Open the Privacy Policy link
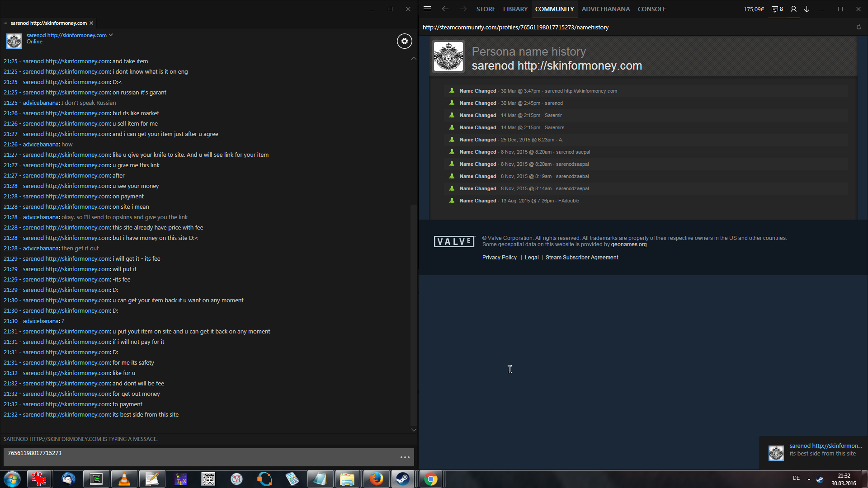Image resolution: width=868 pixels, height=488 pixels. [x=499, y=258]
